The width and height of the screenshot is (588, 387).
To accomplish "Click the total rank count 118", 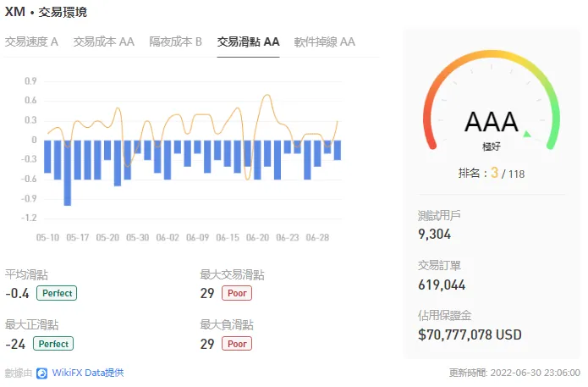I will 516,174.
